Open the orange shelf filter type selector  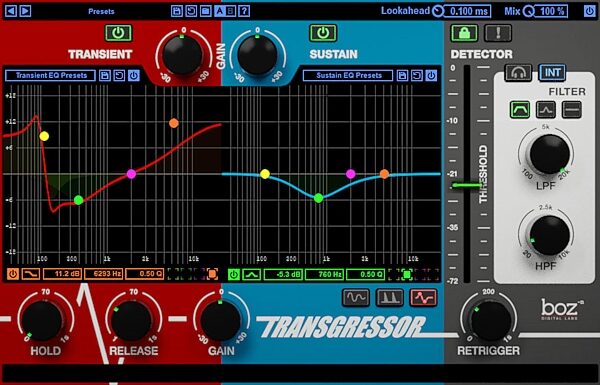pos(31,274)
